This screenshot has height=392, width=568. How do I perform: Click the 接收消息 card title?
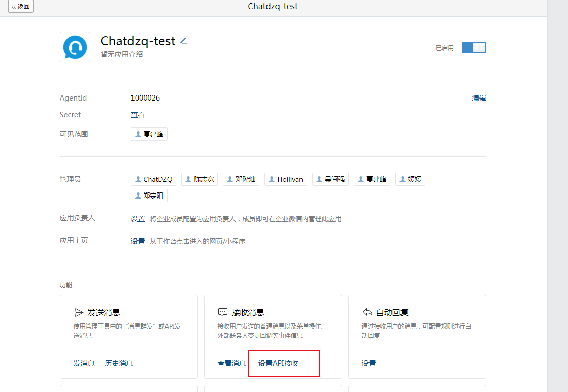(x=248, y=312)
